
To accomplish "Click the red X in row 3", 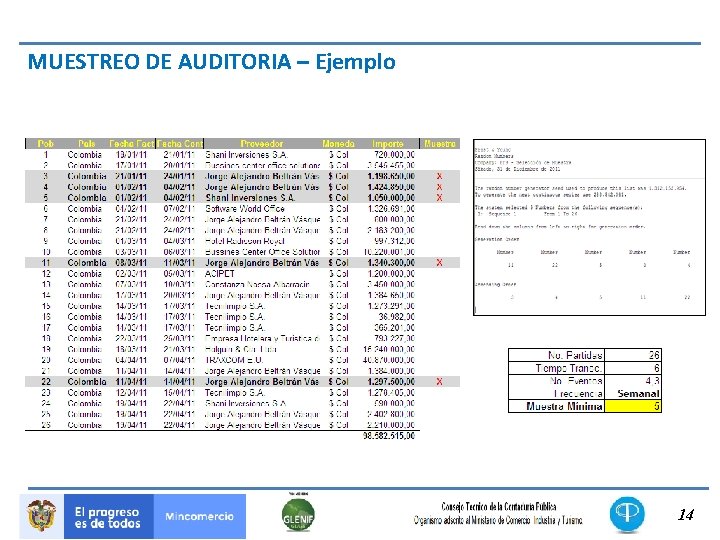I will point(439,176).
